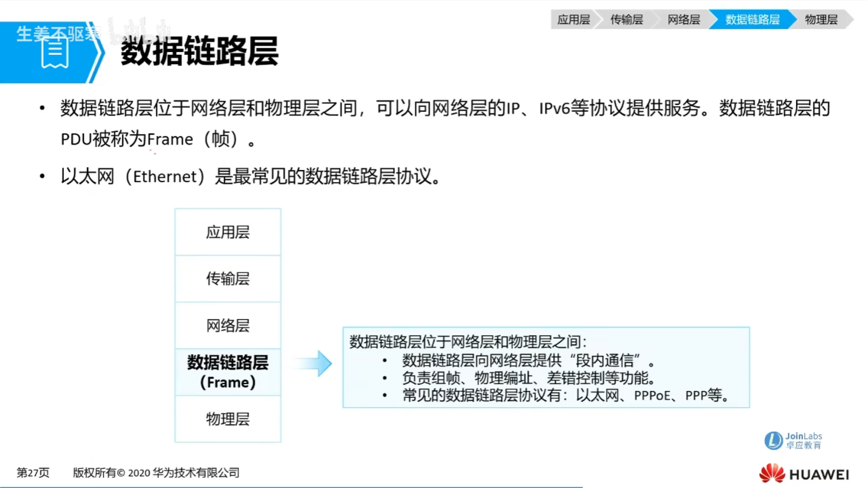
Task: Click the 第27页 page number
Action: (x=33, y=473)
